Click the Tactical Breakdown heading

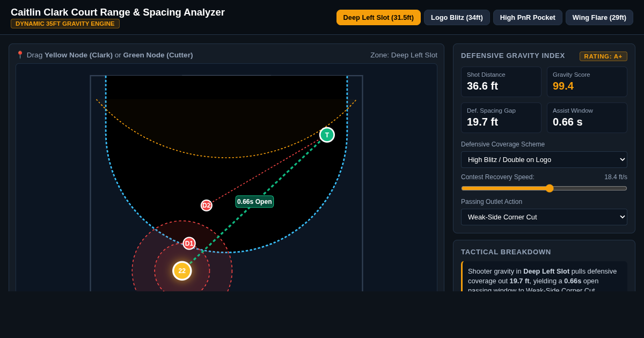[x=506, y=252]
